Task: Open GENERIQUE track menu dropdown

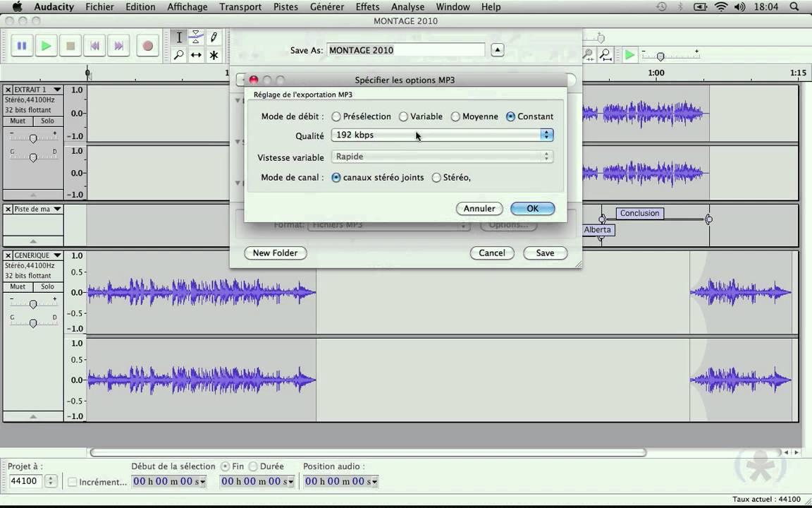Action: 57,255
